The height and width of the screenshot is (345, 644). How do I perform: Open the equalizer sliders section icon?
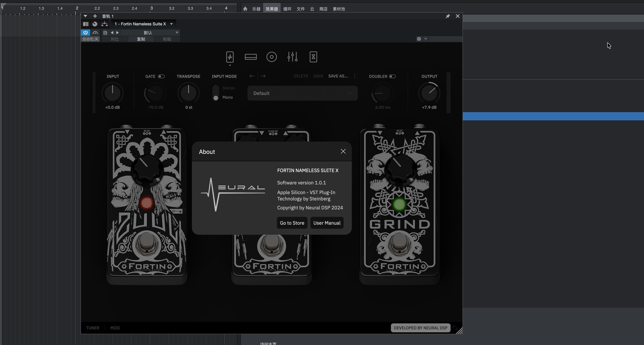pyautogui.click(x=292, y=57)
